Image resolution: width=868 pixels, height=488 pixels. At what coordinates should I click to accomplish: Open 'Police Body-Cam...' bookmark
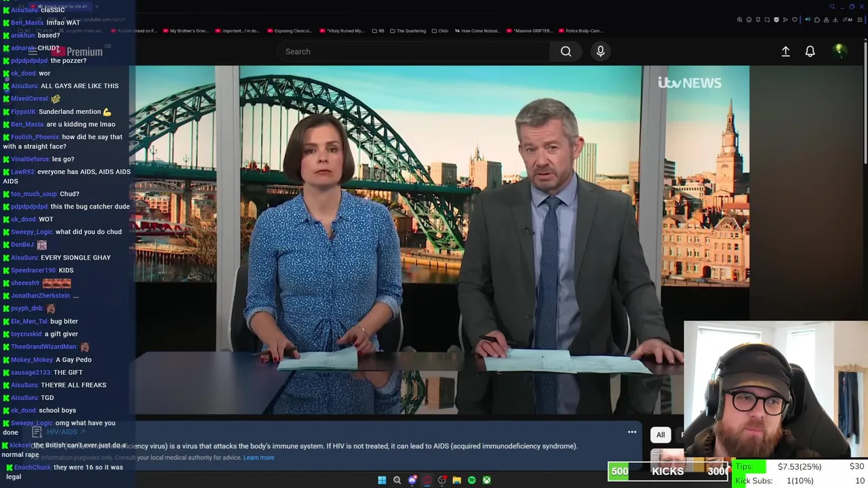(580, 30)
